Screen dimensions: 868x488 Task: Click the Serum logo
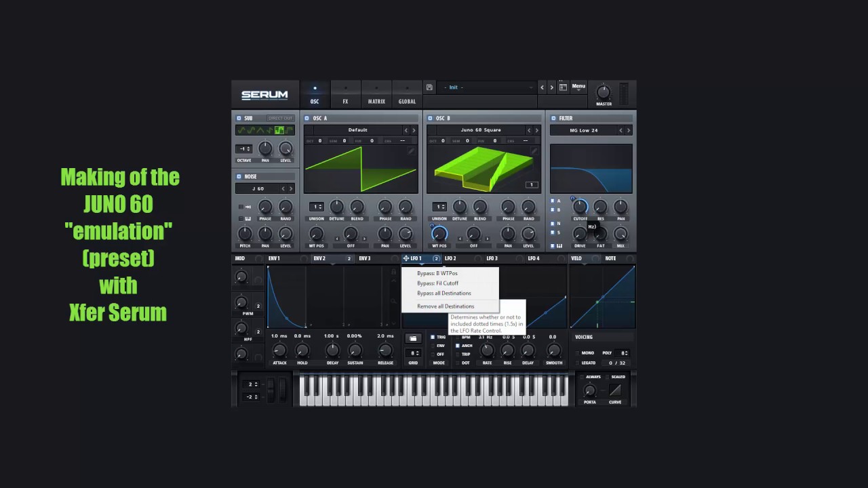click(264, 95)
